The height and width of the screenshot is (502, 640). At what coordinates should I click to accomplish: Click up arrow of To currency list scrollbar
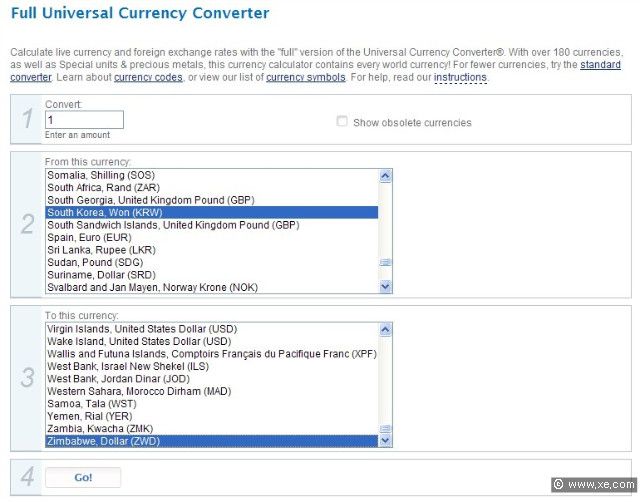(385, 330)
